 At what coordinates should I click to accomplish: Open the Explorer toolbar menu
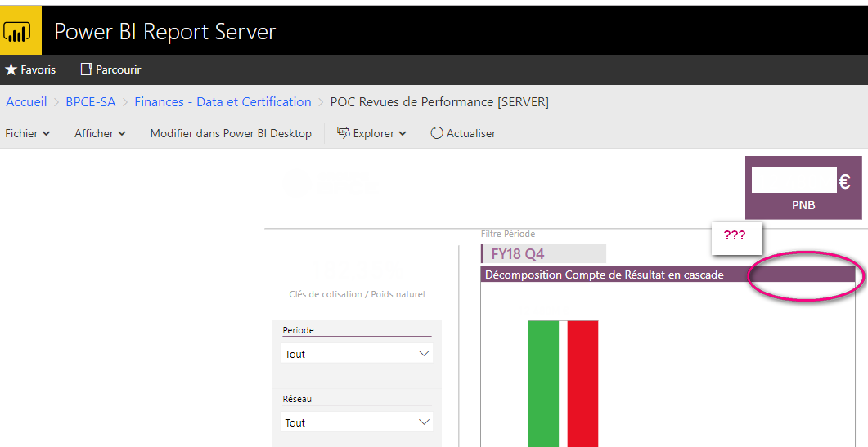[371, 133]
